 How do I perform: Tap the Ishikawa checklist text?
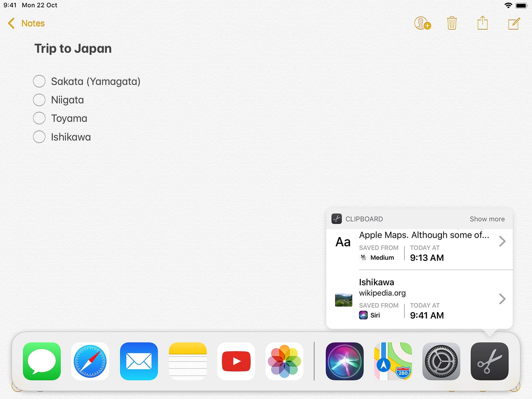[71, 137]
